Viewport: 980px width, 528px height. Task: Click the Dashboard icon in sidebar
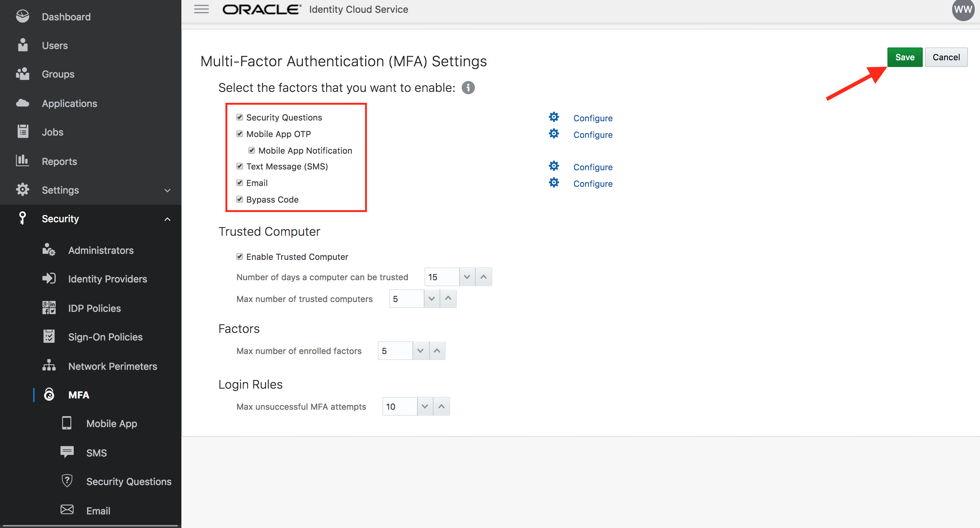23,16
